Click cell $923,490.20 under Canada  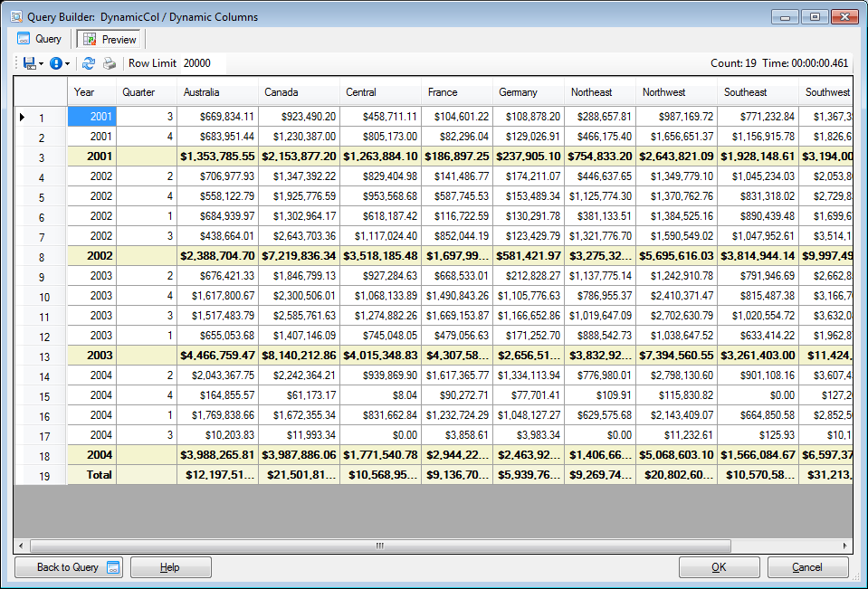coord(299,117)
